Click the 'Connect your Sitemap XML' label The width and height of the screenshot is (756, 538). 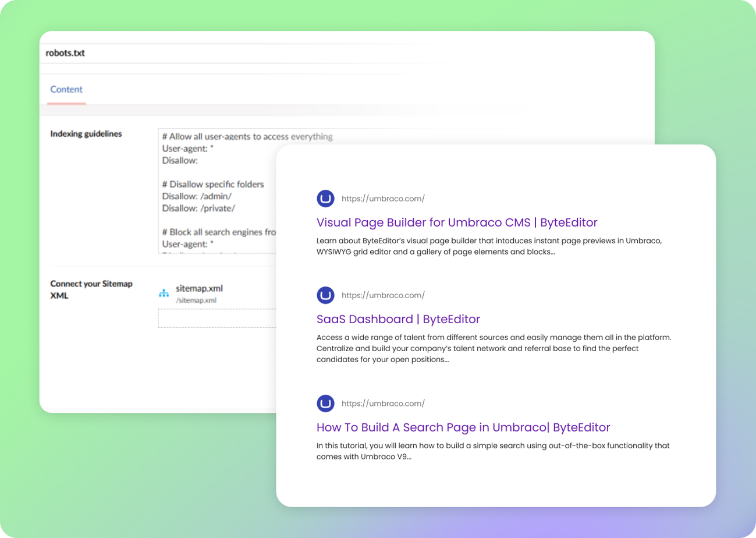91,289
